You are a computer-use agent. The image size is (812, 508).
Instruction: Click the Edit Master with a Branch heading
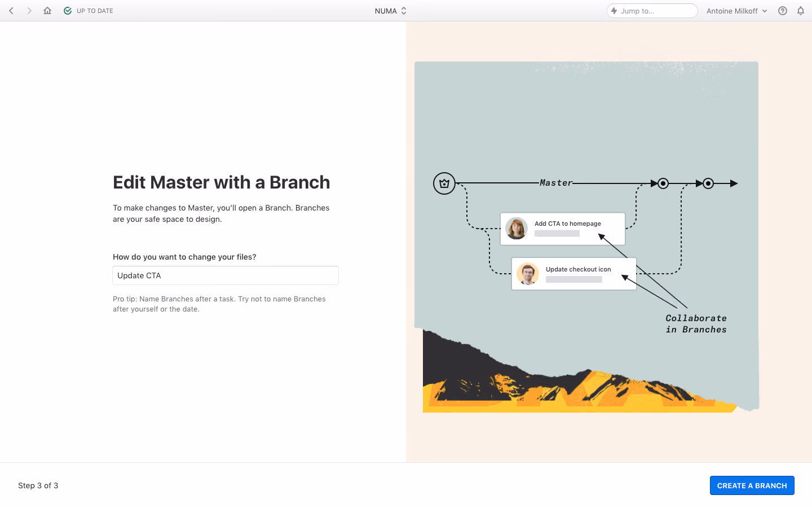222,182
